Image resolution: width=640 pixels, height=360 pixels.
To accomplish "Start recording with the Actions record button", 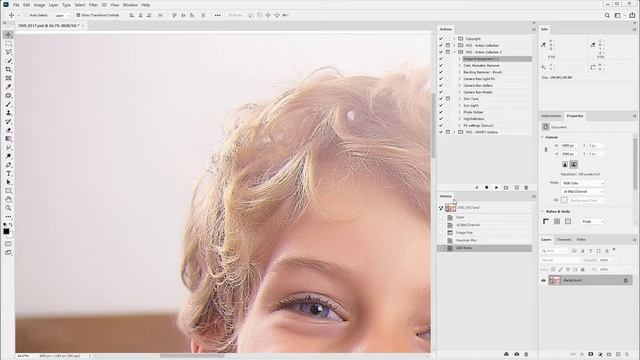I will pyautogui.click(x=487, y=187).
